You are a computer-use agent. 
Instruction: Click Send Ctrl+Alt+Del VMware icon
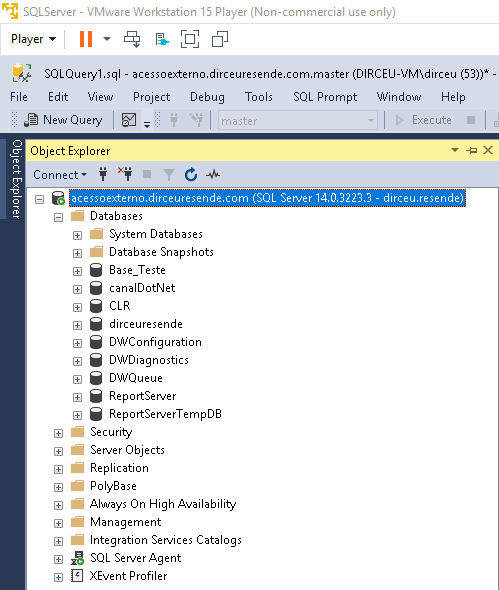pyautogui.click(x=132, y=39)
